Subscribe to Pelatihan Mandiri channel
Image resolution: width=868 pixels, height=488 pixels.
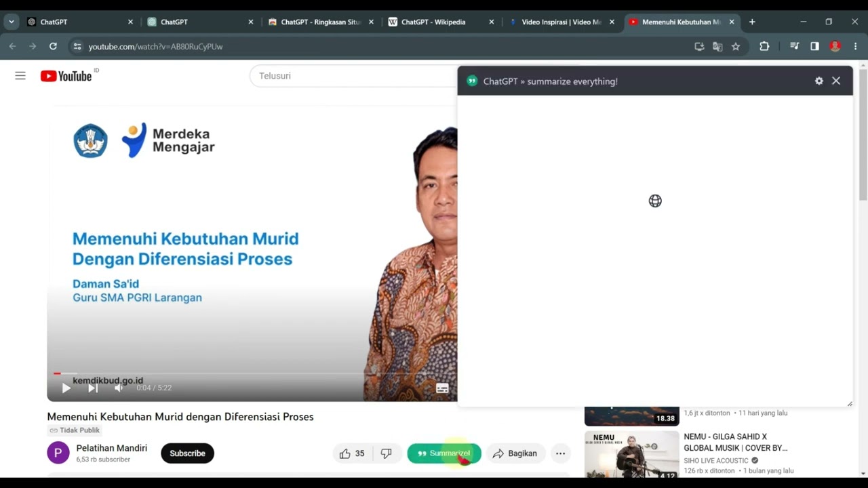187,453
